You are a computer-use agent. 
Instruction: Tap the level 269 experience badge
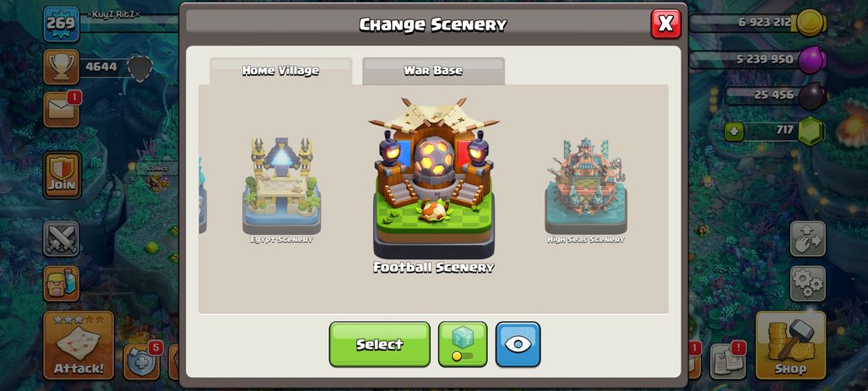point(62,24)
